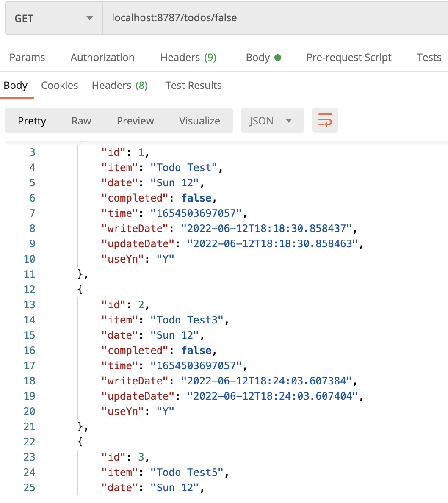Screen dimensions: 448x503
Task: Click the "id": 2 line
Action: [x=125, y=304]
